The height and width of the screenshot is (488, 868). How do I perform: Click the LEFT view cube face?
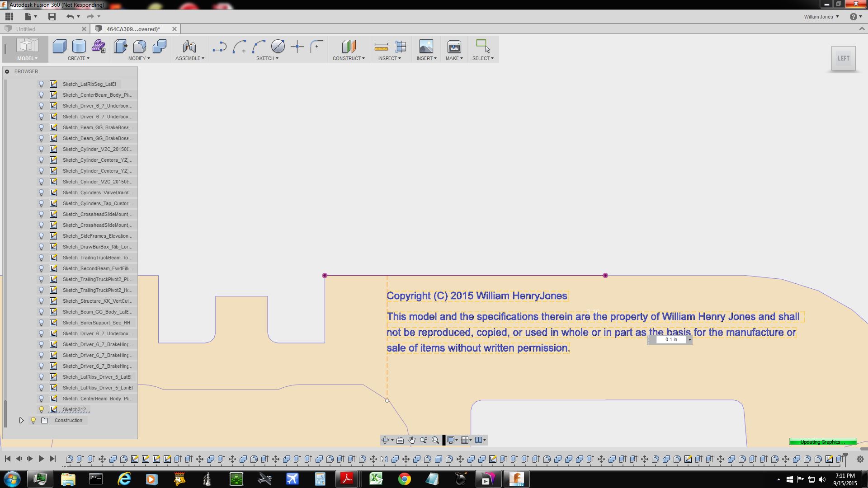843,58
